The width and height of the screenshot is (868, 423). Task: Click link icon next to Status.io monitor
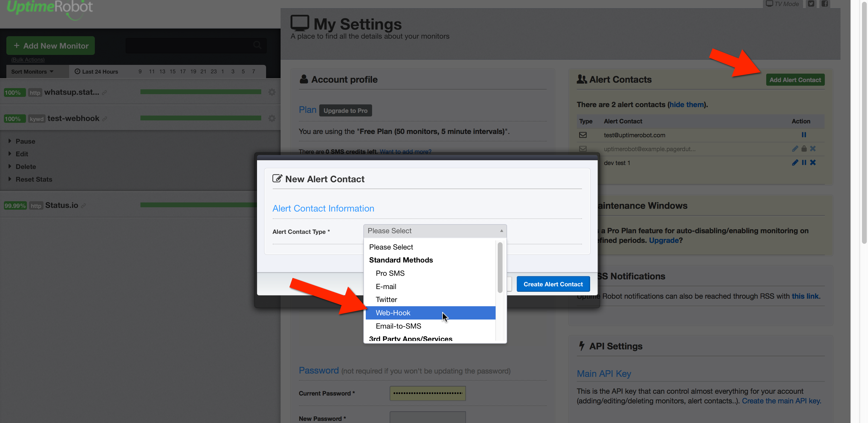click(83, 205)
